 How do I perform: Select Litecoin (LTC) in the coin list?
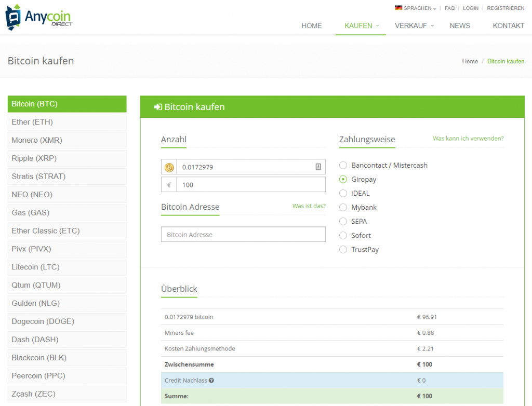(x=67, y=267)
